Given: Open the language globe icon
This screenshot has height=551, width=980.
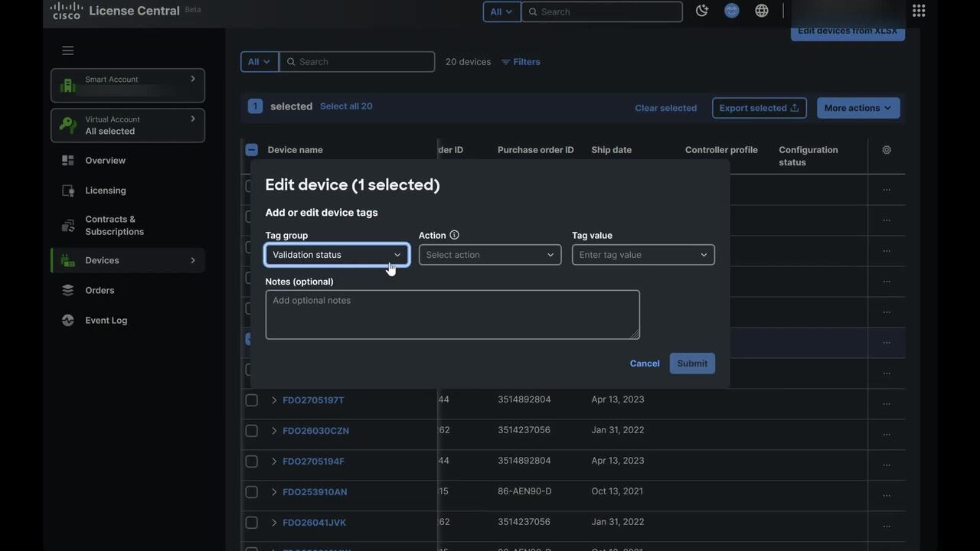Looking at the screenshot, I should click(x=762, y=11).
